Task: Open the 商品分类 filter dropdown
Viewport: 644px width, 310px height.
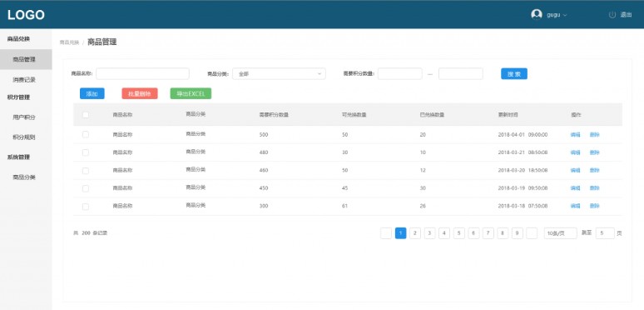Action: point(279,74)
